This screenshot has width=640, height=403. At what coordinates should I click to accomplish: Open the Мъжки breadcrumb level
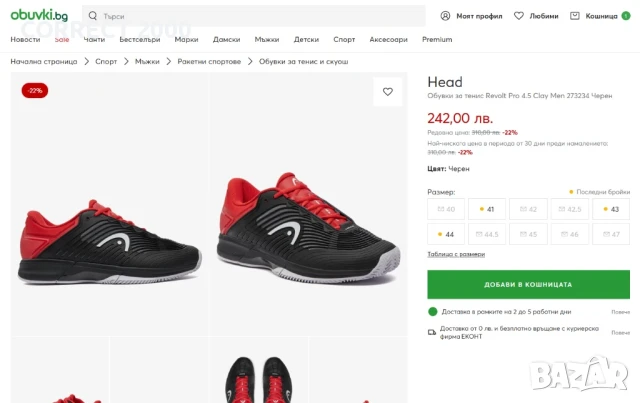tap(147, 62)
